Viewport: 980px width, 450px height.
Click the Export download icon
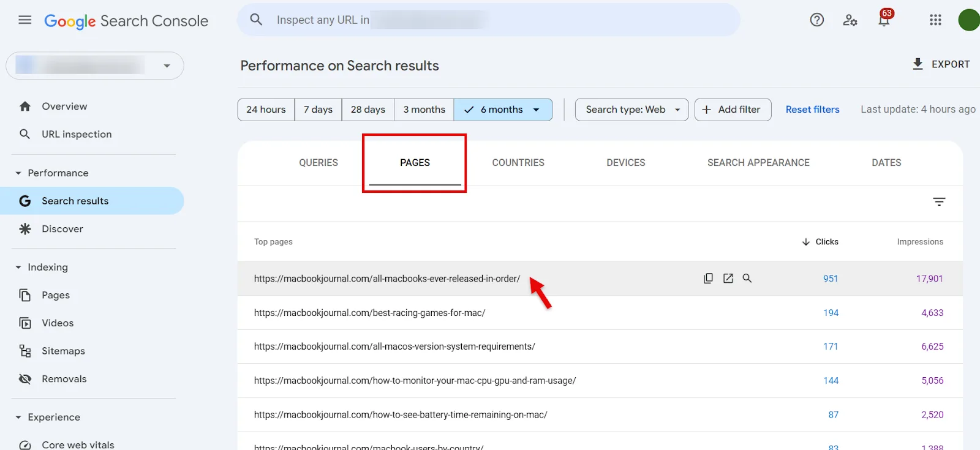point(918,64)
